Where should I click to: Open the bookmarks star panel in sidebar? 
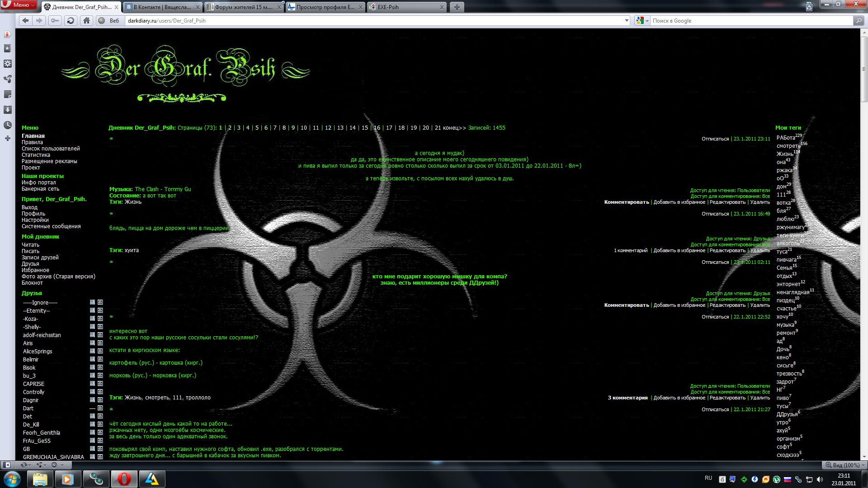click(x=8, y=48)
